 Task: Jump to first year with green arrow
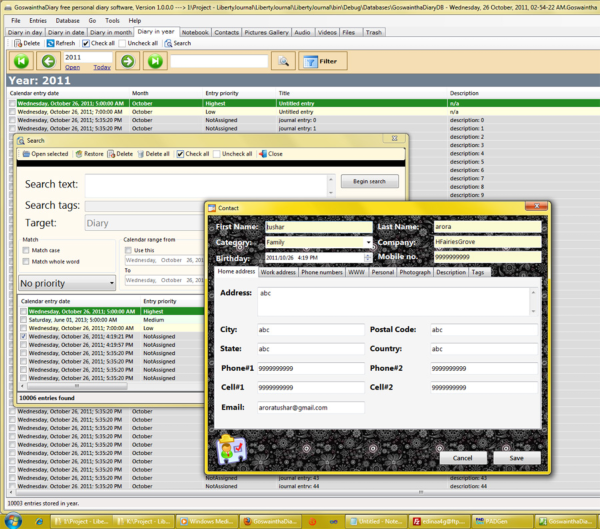(20, 62)
